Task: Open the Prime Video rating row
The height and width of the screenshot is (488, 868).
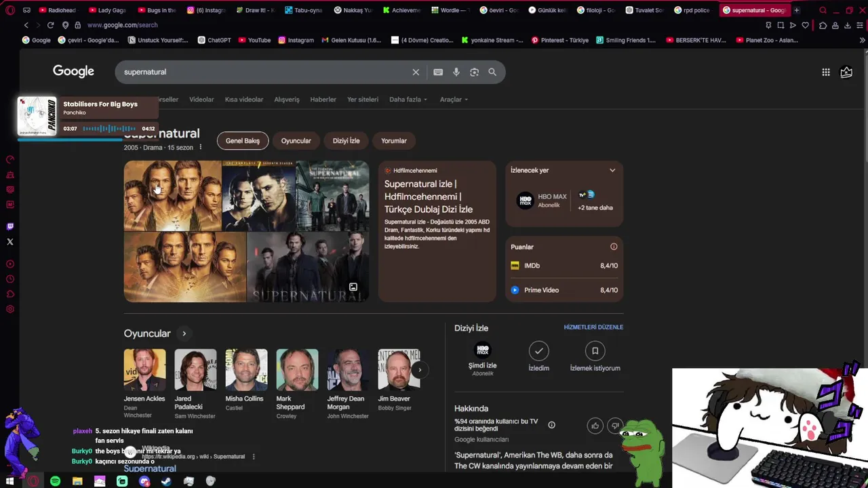Action: tap(564, 290)
